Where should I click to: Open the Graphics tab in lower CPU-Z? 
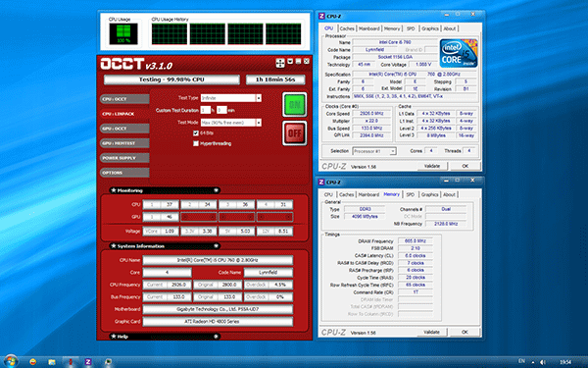click(430, 194)
